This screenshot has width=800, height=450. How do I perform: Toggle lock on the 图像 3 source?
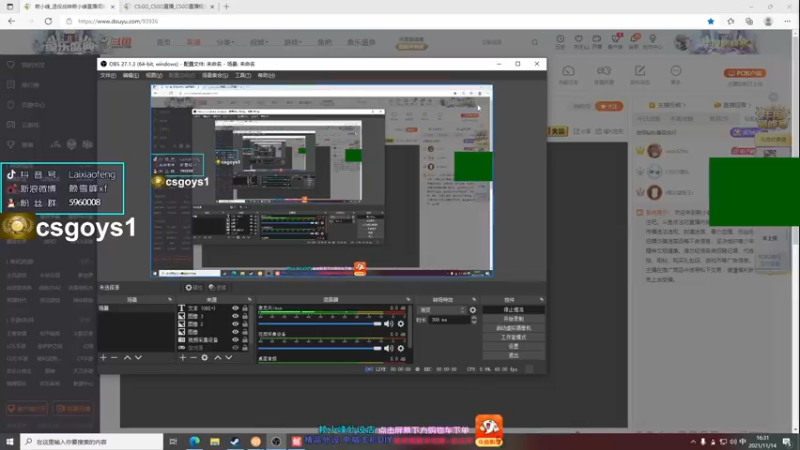pyautogui.click(x=245, y=316)
